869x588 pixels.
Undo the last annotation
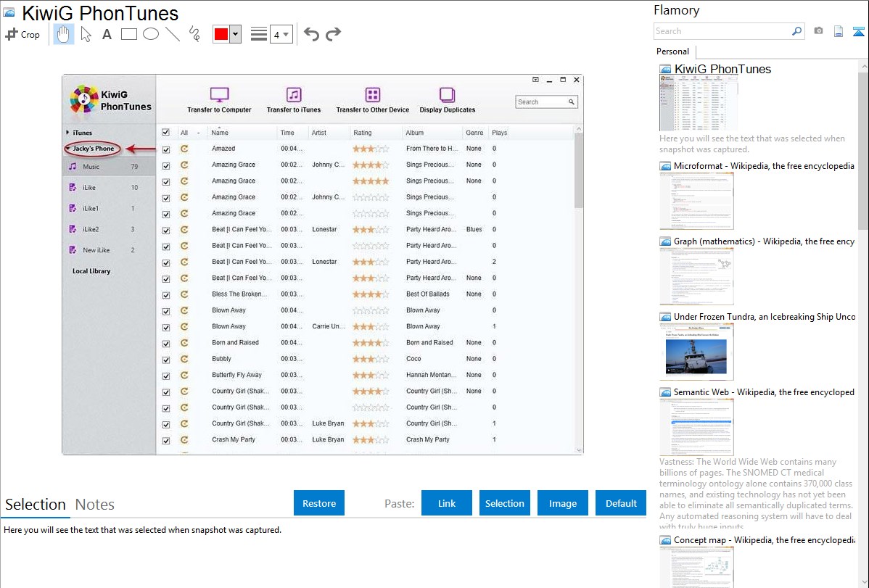coord(311,34)
